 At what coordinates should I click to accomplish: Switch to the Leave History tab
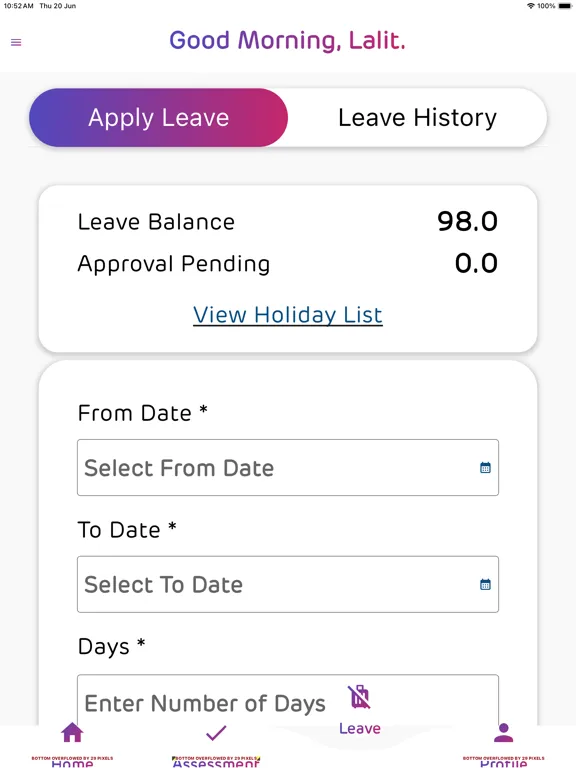pos(417,118)
